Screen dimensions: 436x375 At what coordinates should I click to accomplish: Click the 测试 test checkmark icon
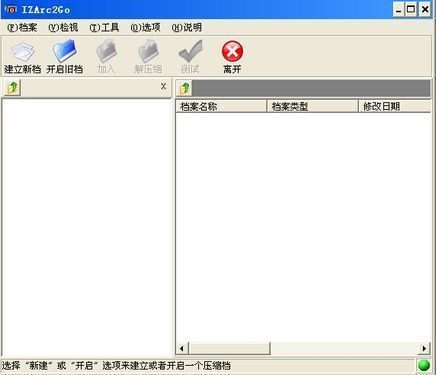click(190, 51)
